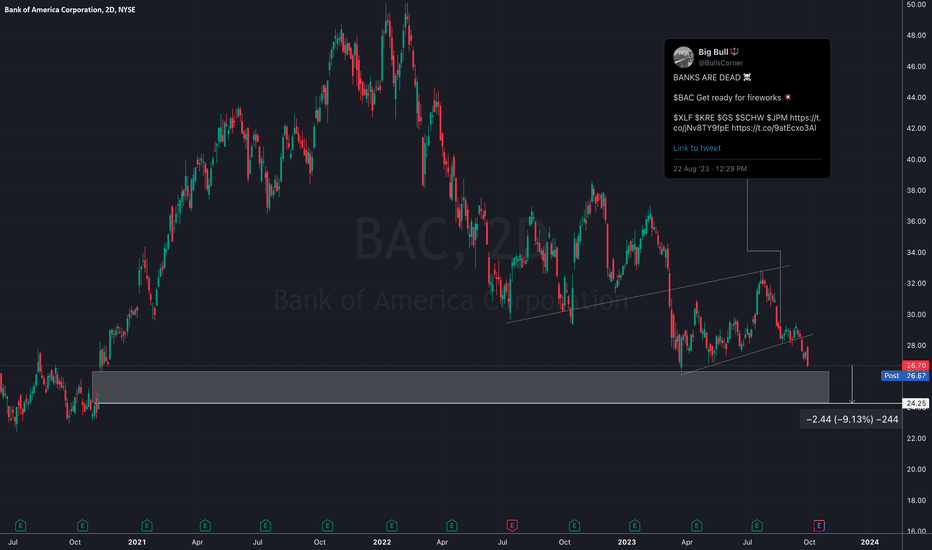Click the earnings marker beside the Oct 2022 label

574,526
